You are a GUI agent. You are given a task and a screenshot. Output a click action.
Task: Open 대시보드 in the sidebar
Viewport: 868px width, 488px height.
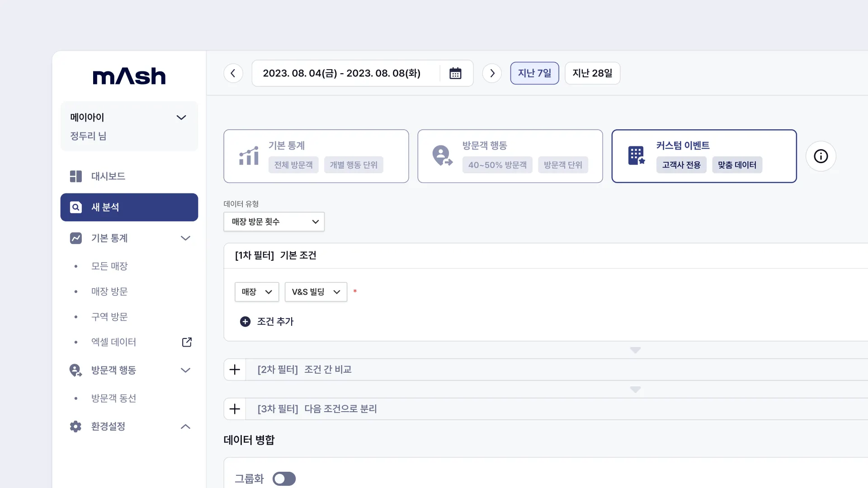click(108, 176)
